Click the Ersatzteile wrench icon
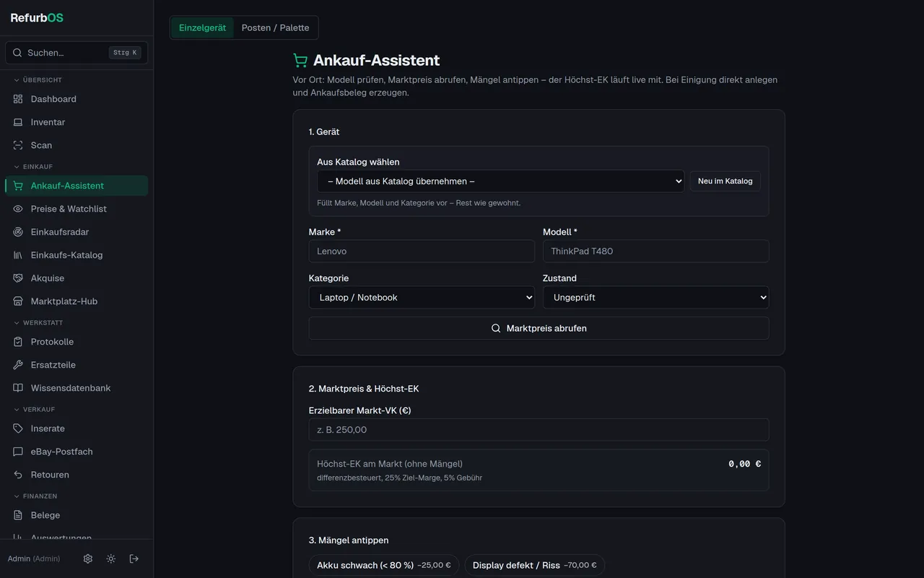The image size is (924, 578). pyautogui.click(x=18, y=365)
